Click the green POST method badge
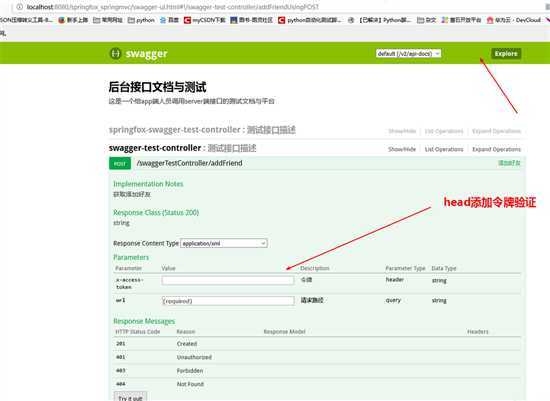 (120, 163)
